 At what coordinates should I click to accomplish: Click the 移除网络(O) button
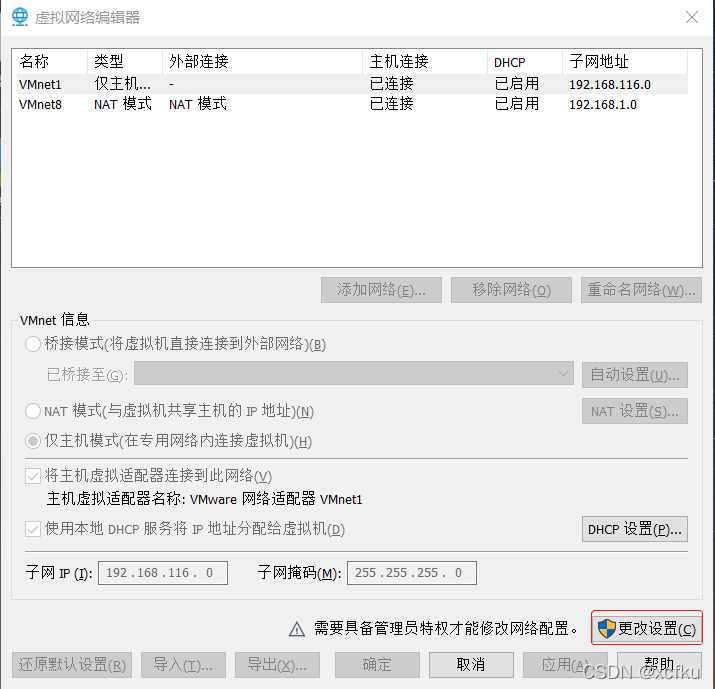coord(511,290)
